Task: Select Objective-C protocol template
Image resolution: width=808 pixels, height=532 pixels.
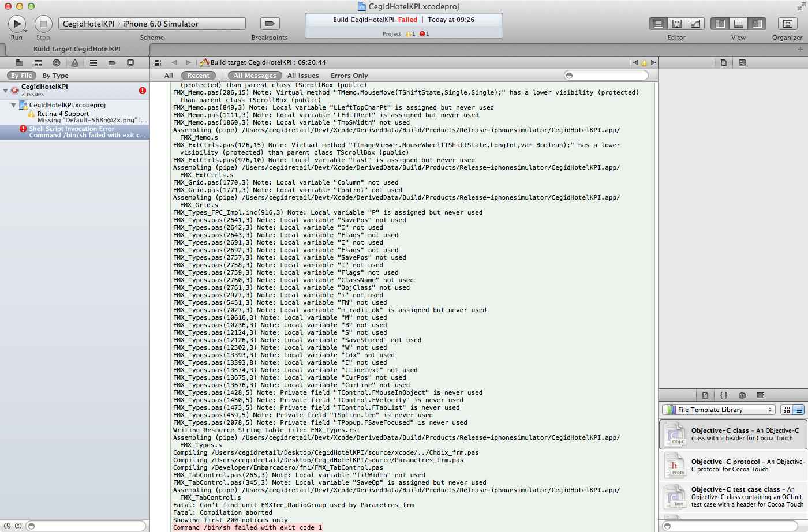Action: click(733, 465)
